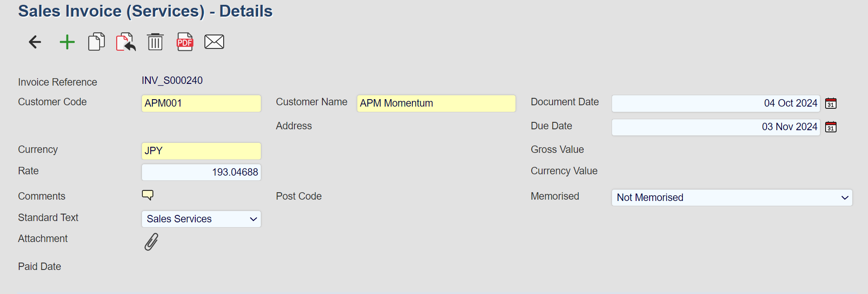Click the back arrow icon
Viewport: 868px width, 294px height.
pyautogui.click(x=35, y=42)
